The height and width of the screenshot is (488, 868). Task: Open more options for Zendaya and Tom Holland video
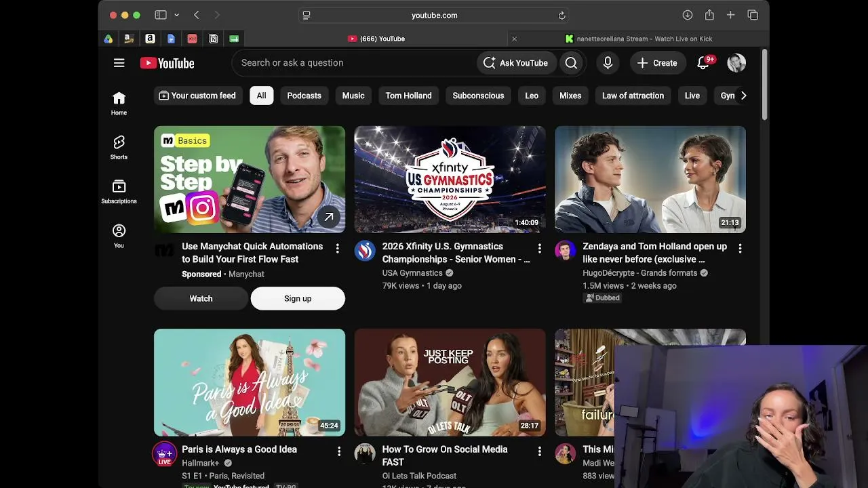pyautogui.click(x=740, y=249)
